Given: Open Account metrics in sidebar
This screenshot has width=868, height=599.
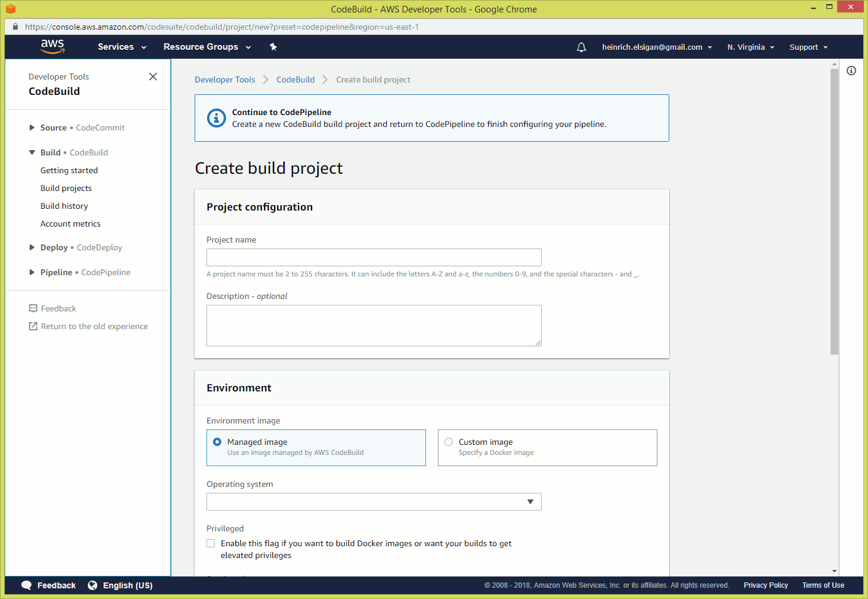Looking at the screenshot, I should 71,224.
